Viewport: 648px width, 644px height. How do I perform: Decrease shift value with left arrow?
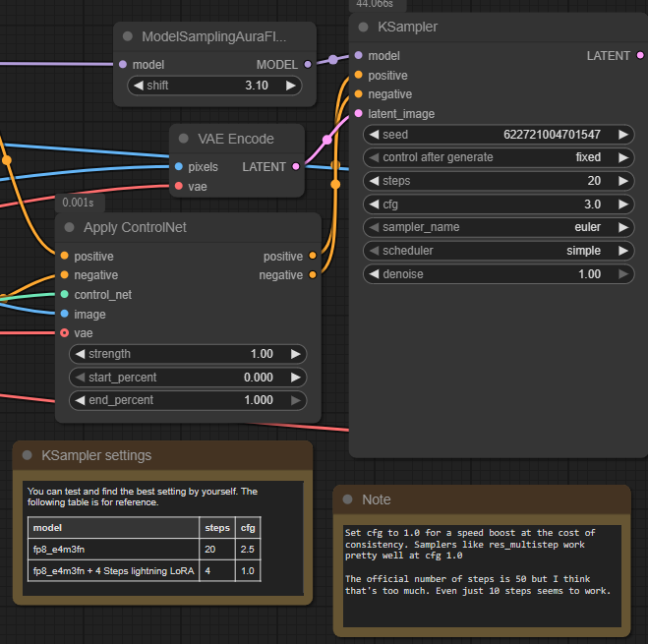(139, 86)
